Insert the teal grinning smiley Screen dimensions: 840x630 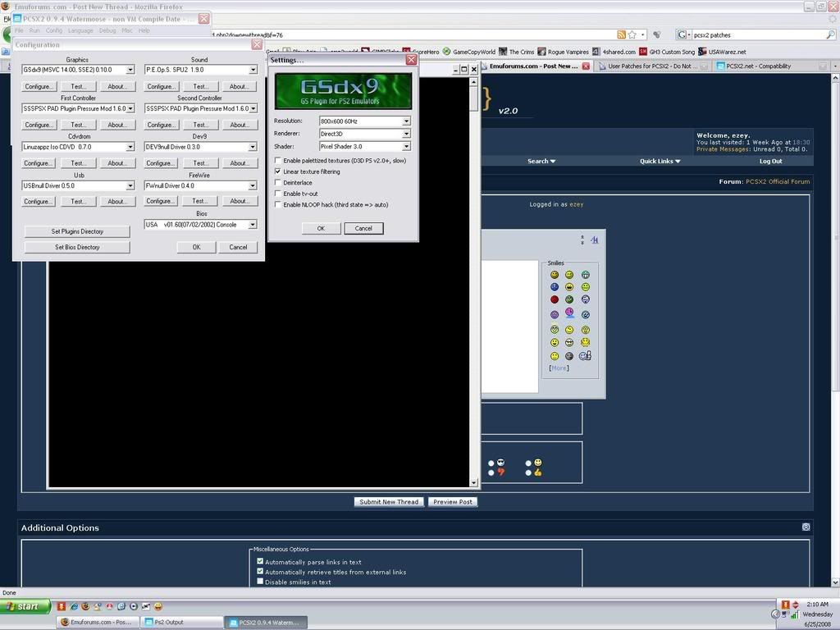pyautogui.click(x=586, y=275)
